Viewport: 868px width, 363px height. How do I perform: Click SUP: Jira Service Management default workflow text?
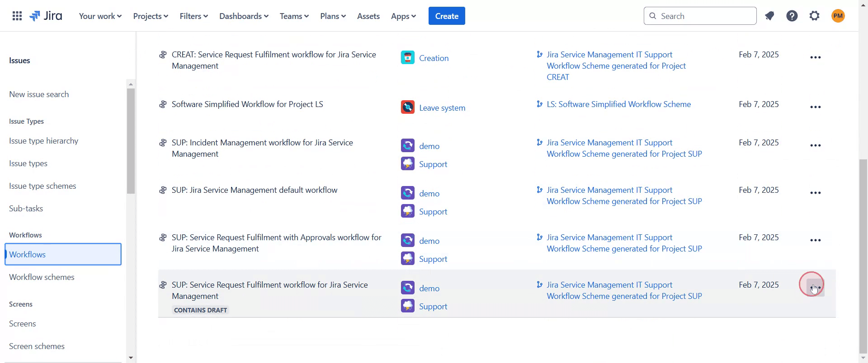point(255,190)
